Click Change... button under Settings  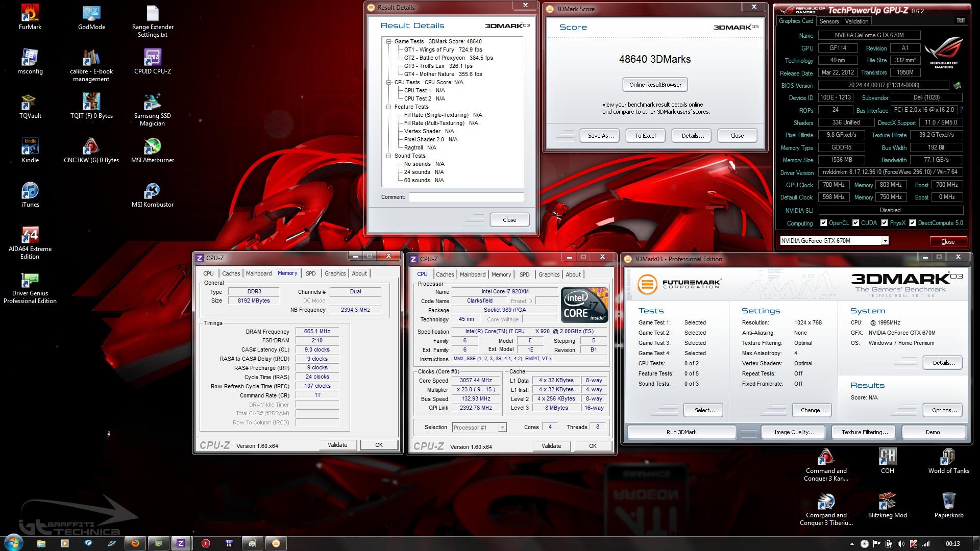pos(813,410)
